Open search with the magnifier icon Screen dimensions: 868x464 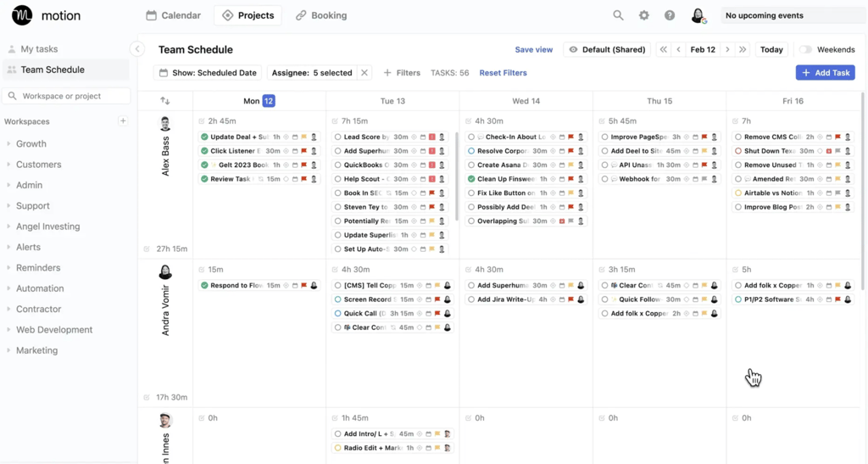click(618, 15)
